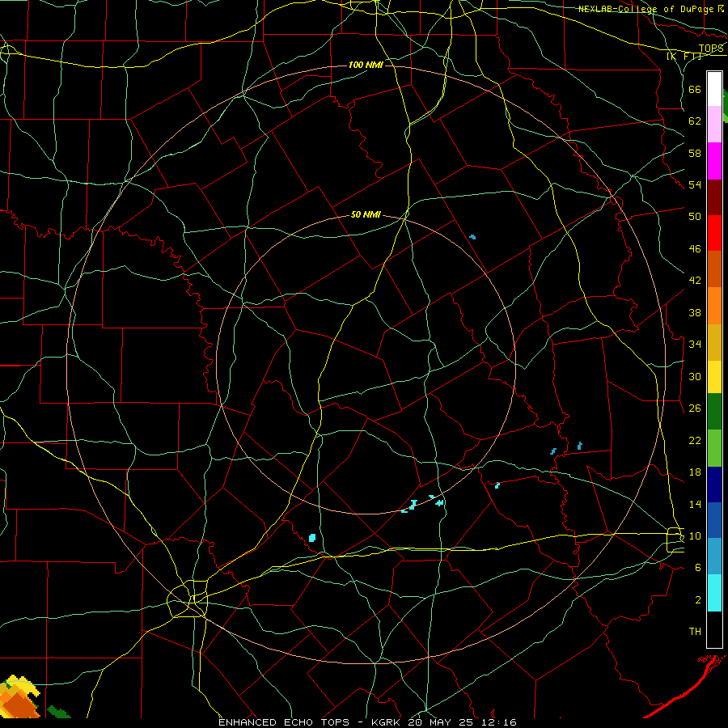Click the 22 scale number

[695, 440]
